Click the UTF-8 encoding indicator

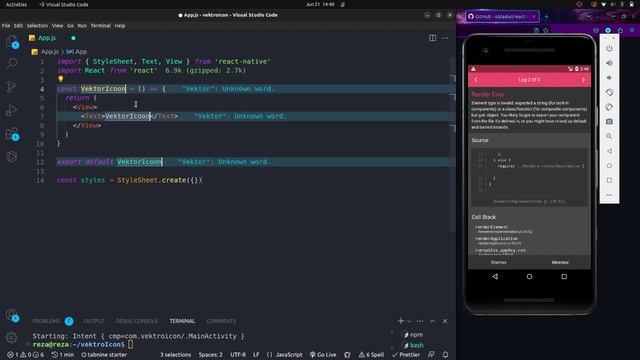pos(238,355)
